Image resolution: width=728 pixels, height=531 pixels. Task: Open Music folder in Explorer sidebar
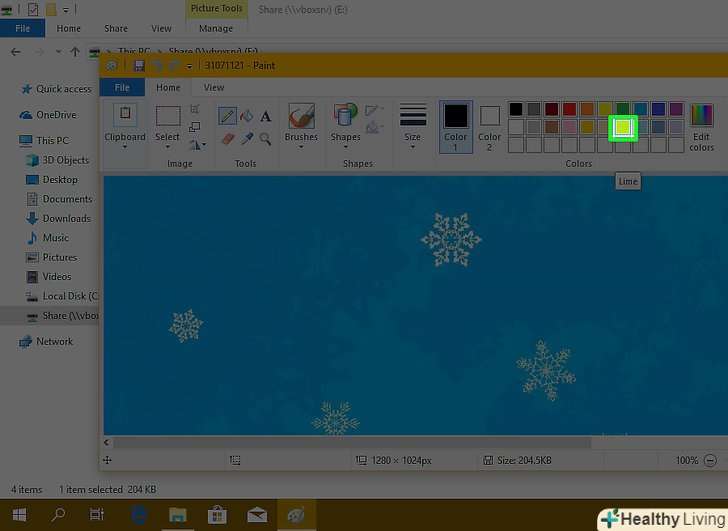click(x=48, y=238)
